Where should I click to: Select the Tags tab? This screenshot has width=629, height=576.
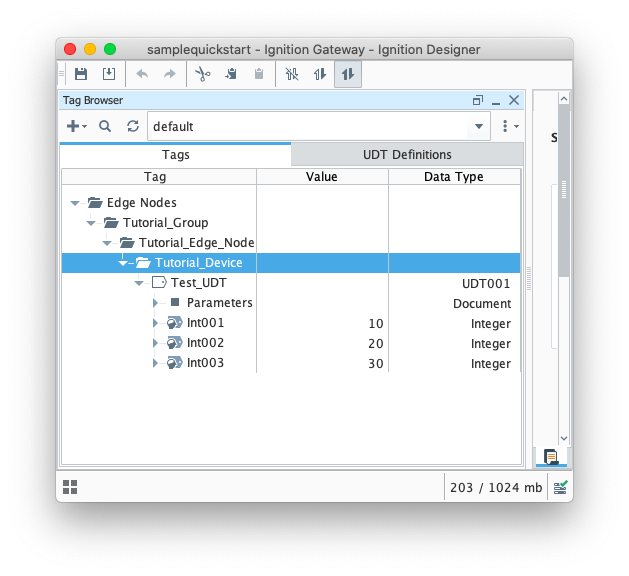point(175,154)
